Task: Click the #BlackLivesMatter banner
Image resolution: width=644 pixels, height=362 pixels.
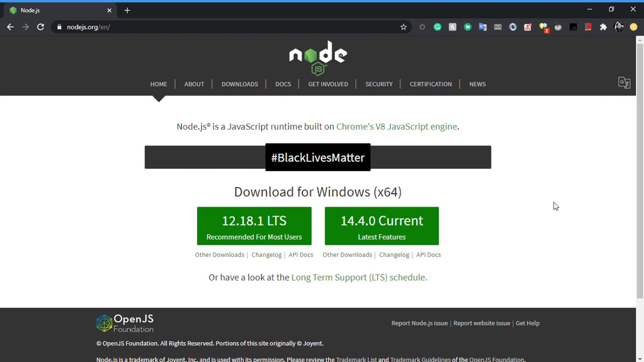Action: click(318, 157)
